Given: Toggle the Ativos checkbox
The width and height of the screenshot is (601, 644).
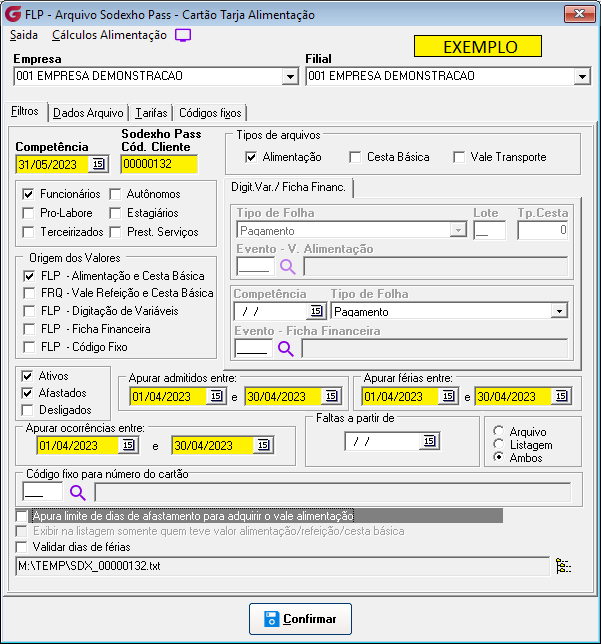Looking at the screenshot, I should [x=28, y=376].
